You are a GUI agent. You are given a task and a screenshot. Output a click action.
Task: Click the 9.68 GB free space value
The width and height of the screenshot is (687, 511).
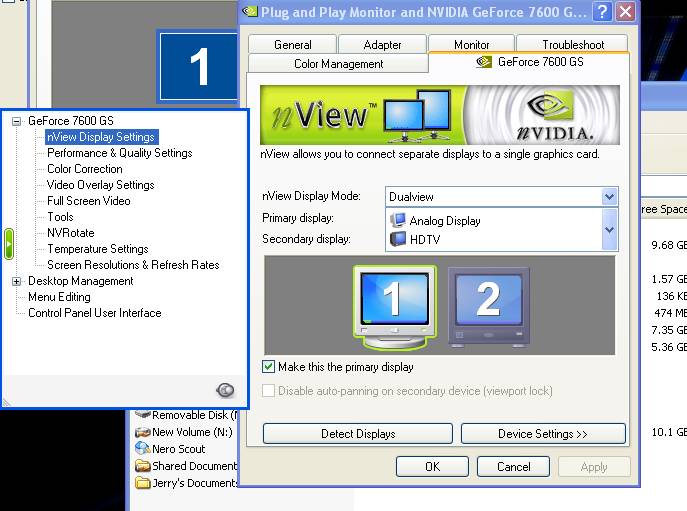click(669, 245)
